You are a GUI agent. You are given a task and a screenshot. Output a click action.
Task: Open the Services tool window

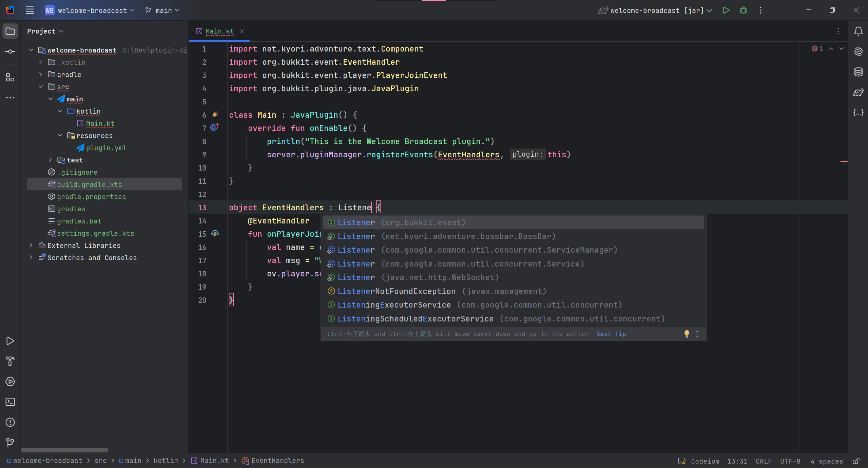tap(10, 382)
